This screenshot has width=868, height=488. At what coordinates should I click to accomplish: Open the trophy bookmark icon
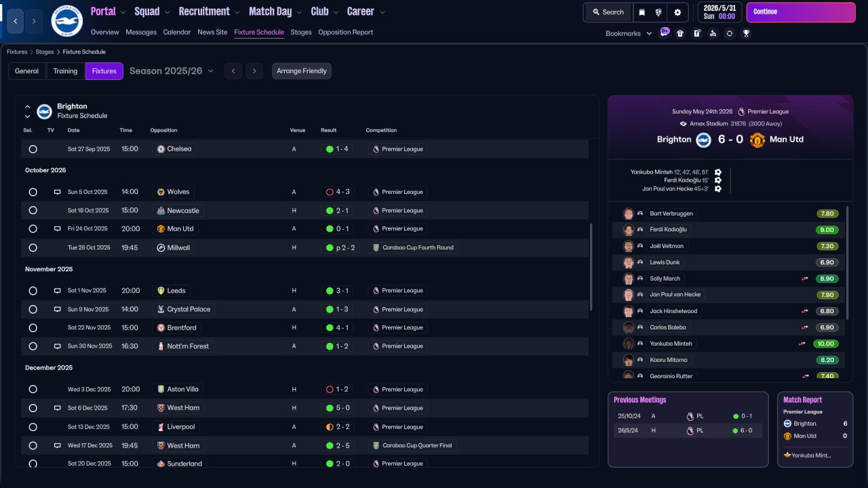746,33
